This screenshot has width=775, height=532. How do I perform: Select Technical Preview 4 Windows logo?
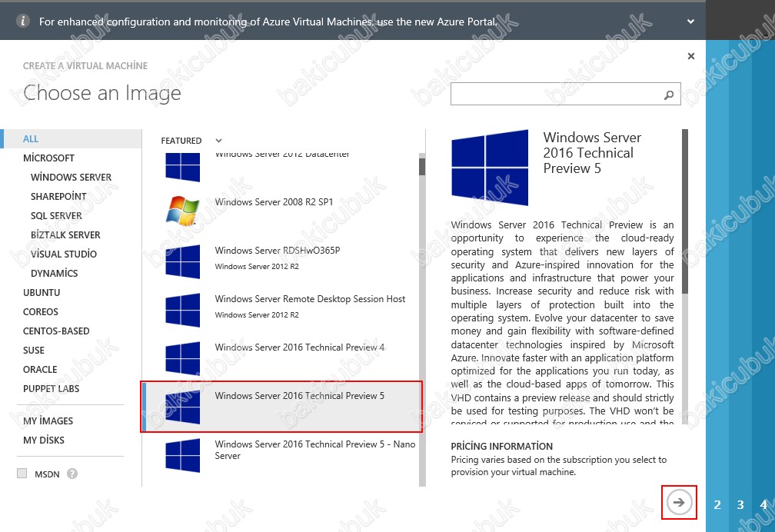[x=182, y=358]
